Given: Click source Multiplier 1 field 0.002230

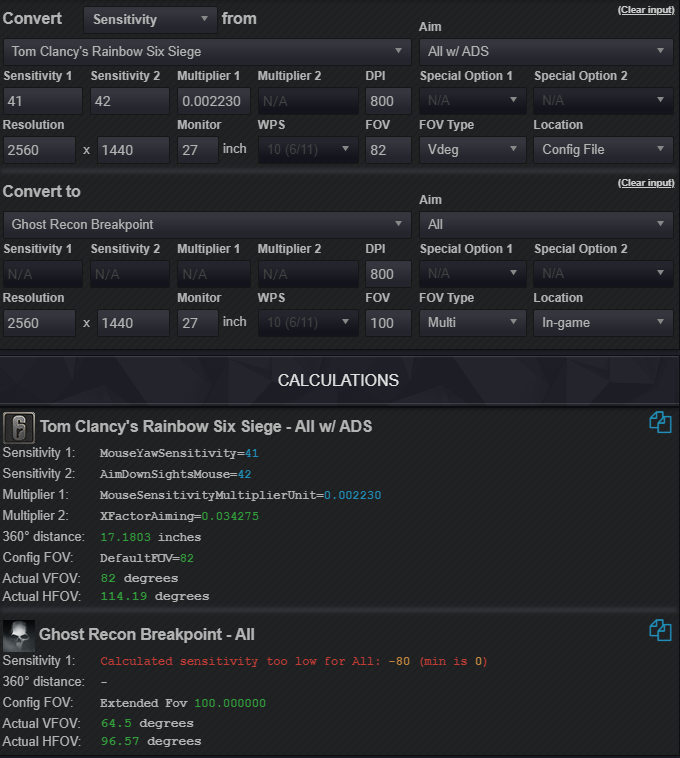Looking at the screenshot, I should [214, 101].
